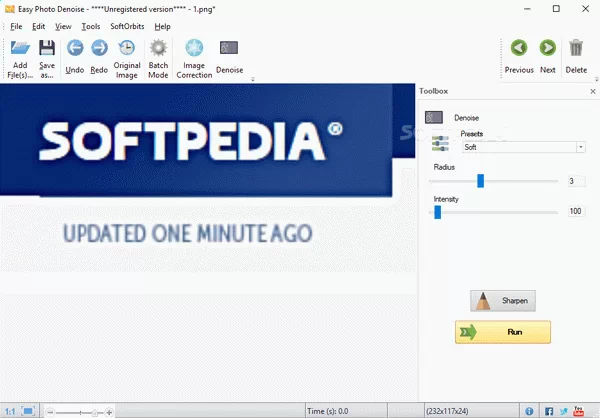Open the Tools menu
Screen dimensions: 600x418
point(91,26)
